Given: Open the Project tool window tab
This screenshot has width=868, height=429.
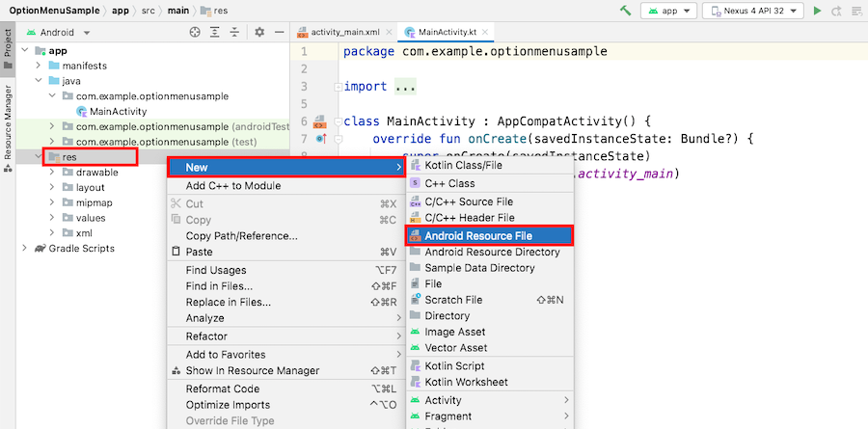Looking at the screenshot, I should click(8, 49).
